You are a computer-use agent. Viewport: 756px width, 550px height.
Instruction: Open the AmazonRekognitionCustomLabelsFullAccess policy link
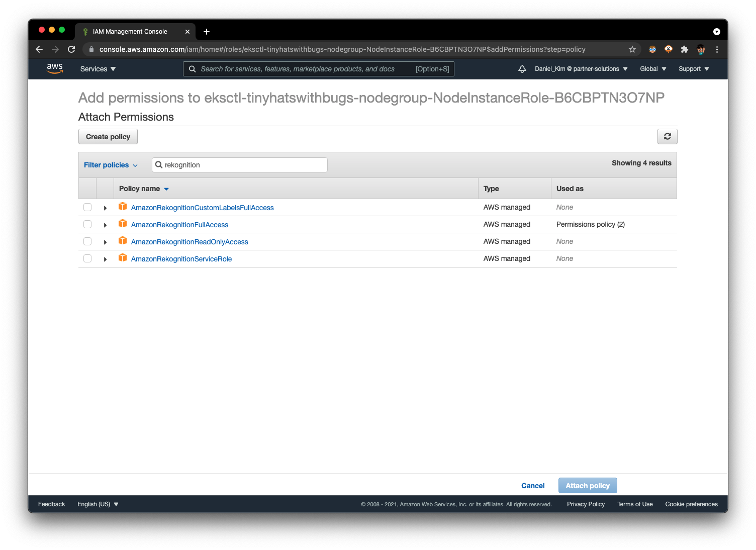202,208
